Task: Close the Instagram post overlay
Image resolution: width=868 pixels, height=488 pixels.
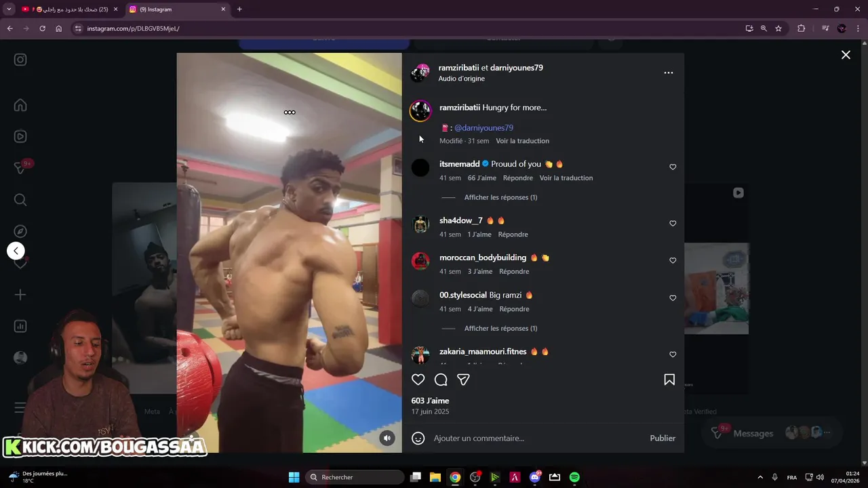Action: point(846,55)
